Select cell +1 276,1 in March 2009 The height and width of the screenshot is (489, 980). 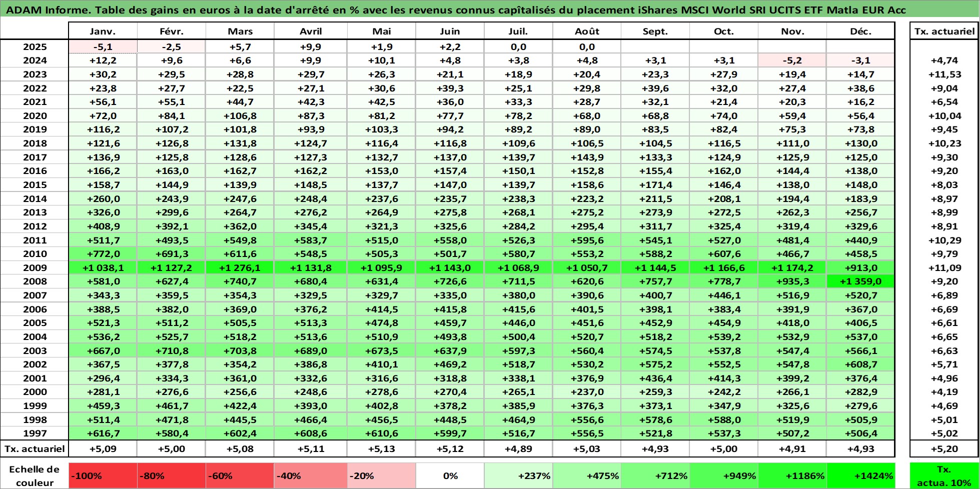pos(240,267)
